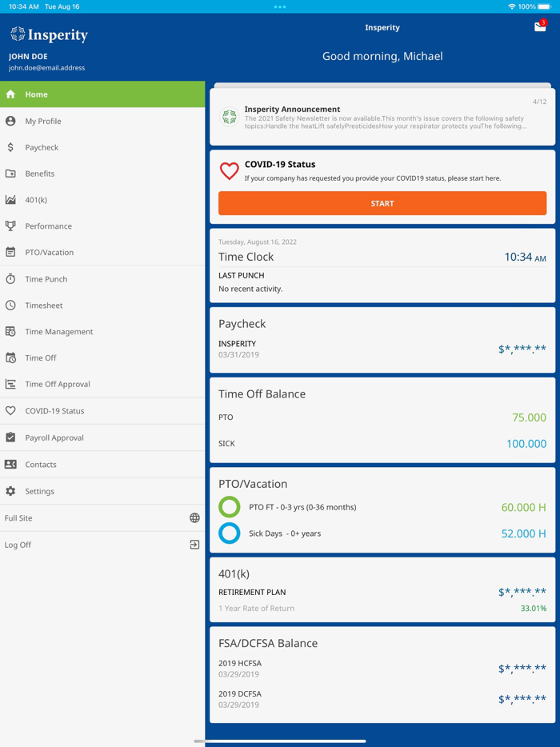This screenshot has width=560, height=747.
Task: Click the Log Off exit arrow icon
Action: coord(194,545)
